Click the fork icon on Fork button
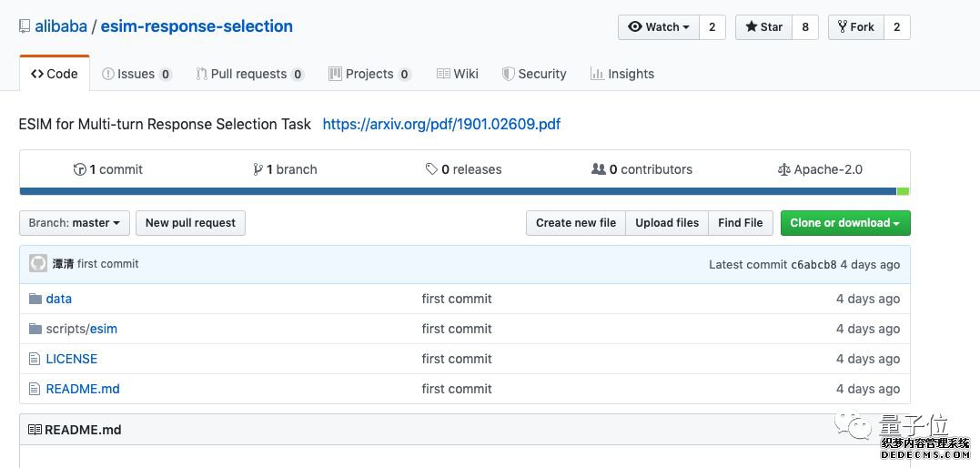This screenshot has height=468, width=980. [x=843, y=27]
